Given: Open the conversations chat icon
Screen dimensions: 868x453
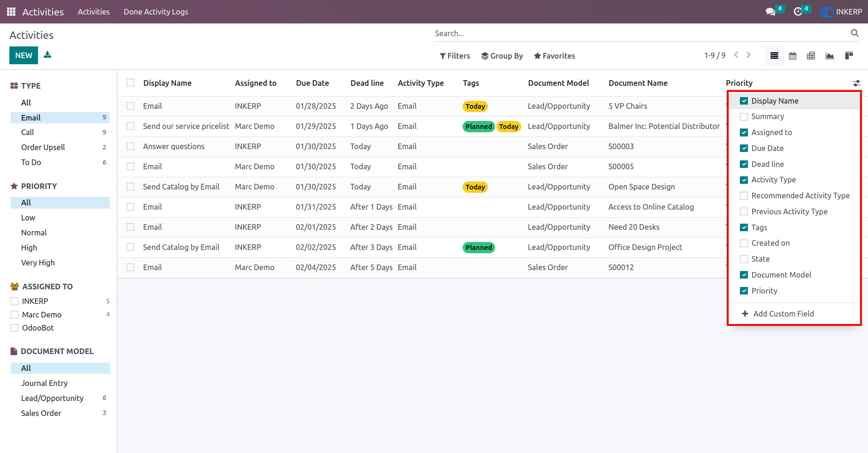Looking at the screenshot, I should (x=770, y=12).
